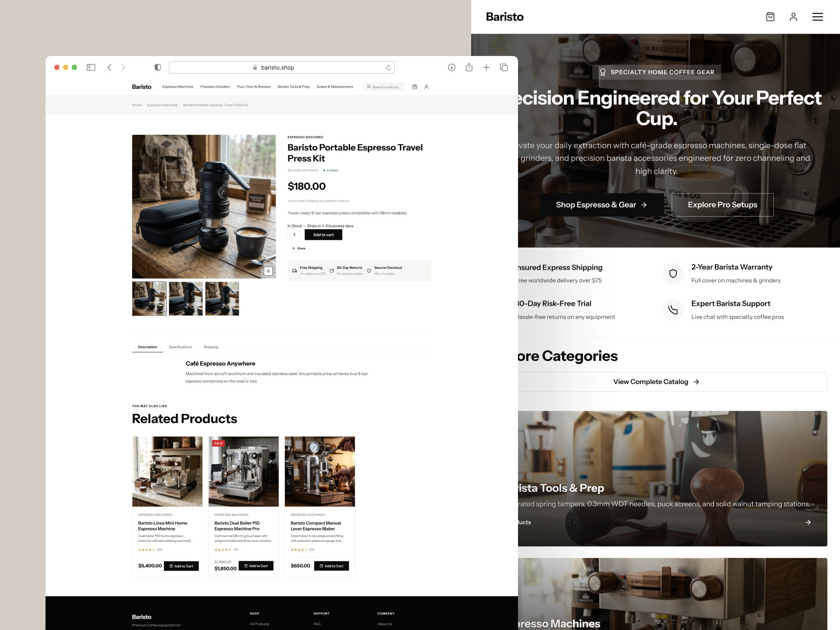Viewport: 840px width, 630px height.
Task: Click arrow on Barista Tools & Prep card
Action: (808, 522)
